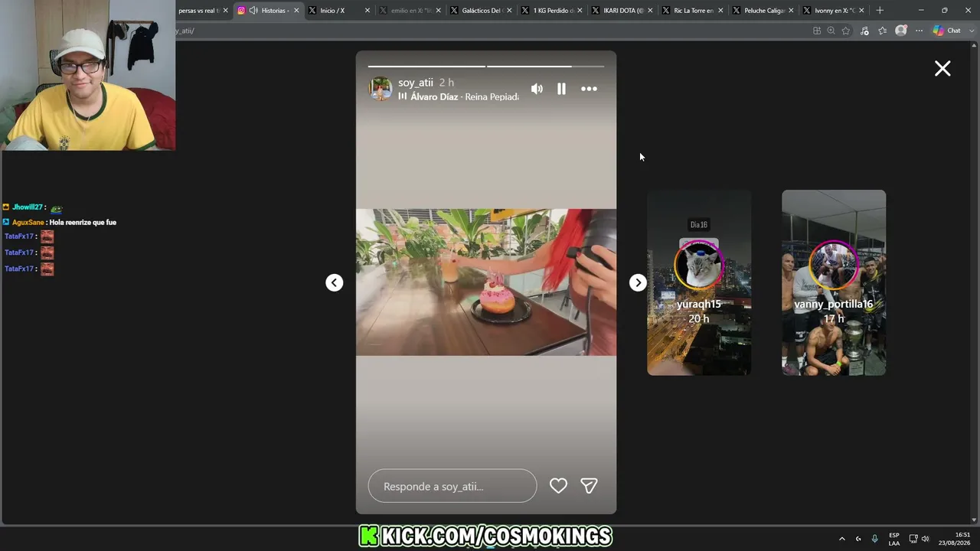Click the AguxSane chat username
This screenshot has height=551, width=980.
(28, 222)
